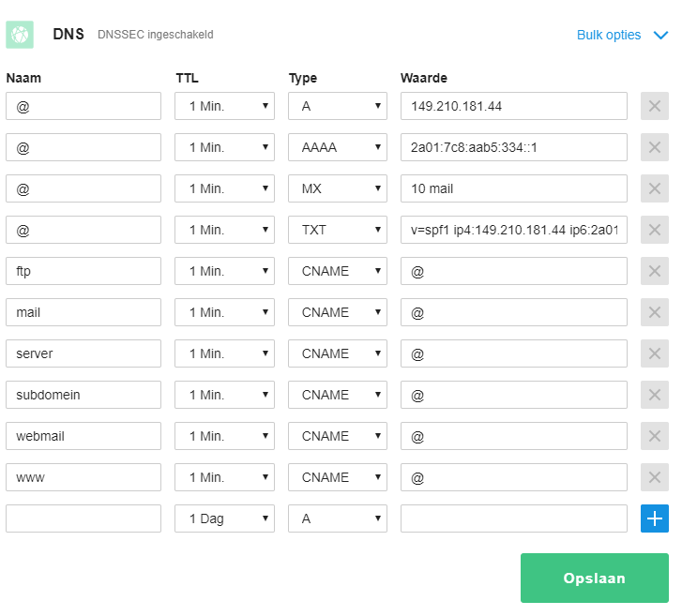
Task: Delete the ftp CNAME record
Action: (654, 271)
